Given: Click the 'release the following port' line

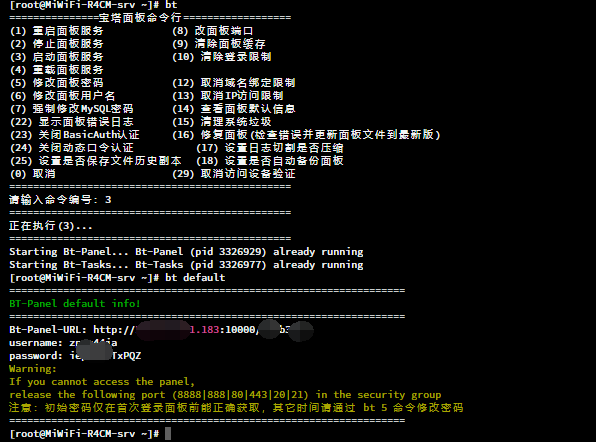Looking at the screenshot, I should pos(225,395).
